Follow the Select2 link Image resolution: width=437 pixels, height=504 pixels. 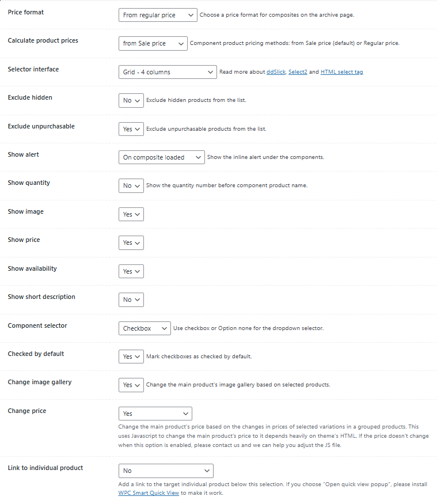tap(298, 72)
